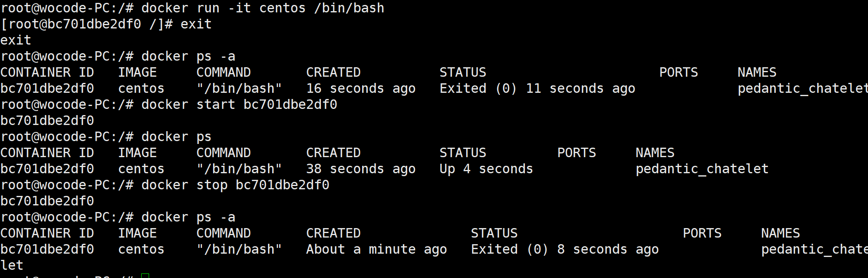The image size is (868, 278).
Task: Click the STATUS header above 'Exited (0) 11 seconds ago'
Action: 462,72
